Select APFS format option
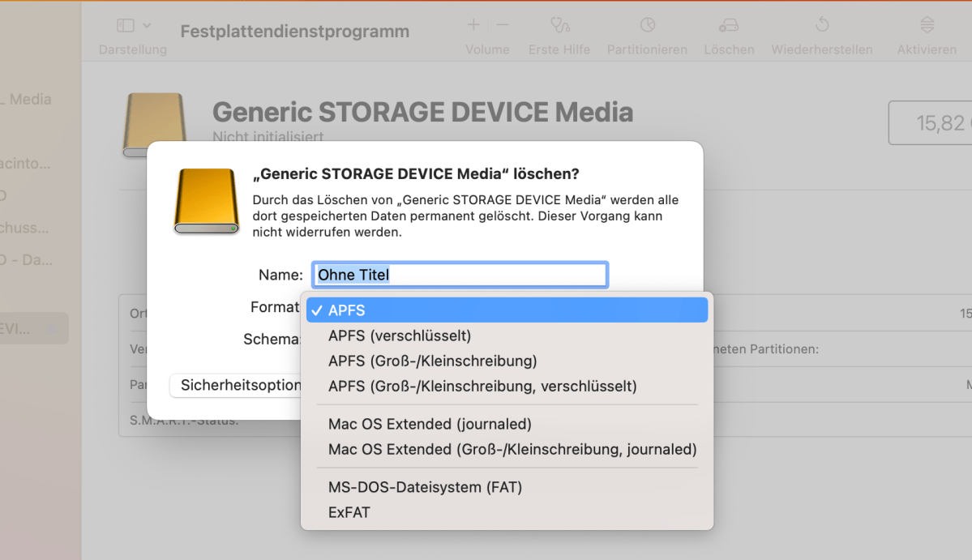972x560 pixels. (507, 310)
